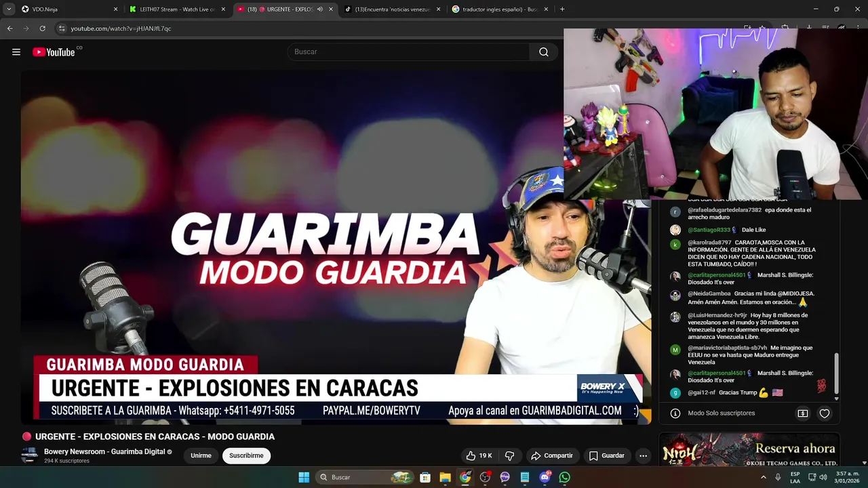The height and width of the screenshot is (488, 868).
Task: Click username @SantiagoR333 in chat
Action: 709,230
